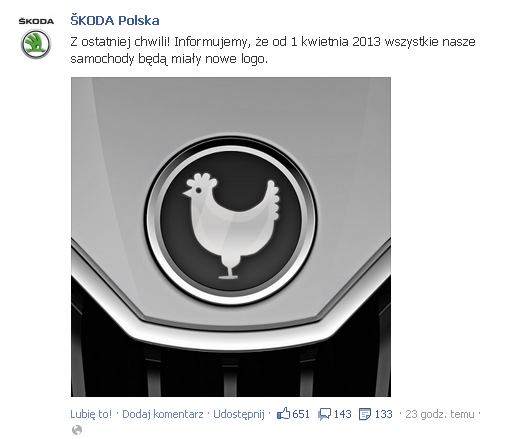511x439 pixels.
Task: Click Dodaj komentarz to add a comment
Action: coord(163,414)
